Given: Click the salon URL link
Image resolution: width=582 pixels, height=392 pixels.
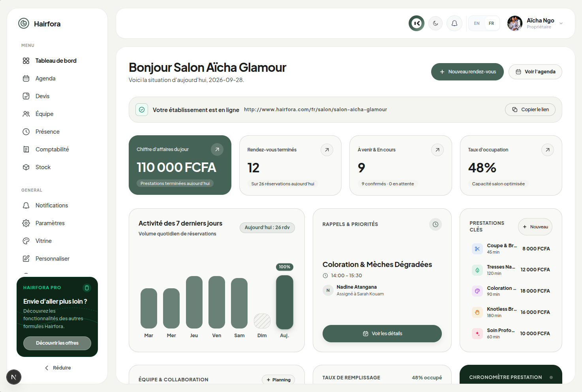Looking at the screenshot, I should (315, 110).
